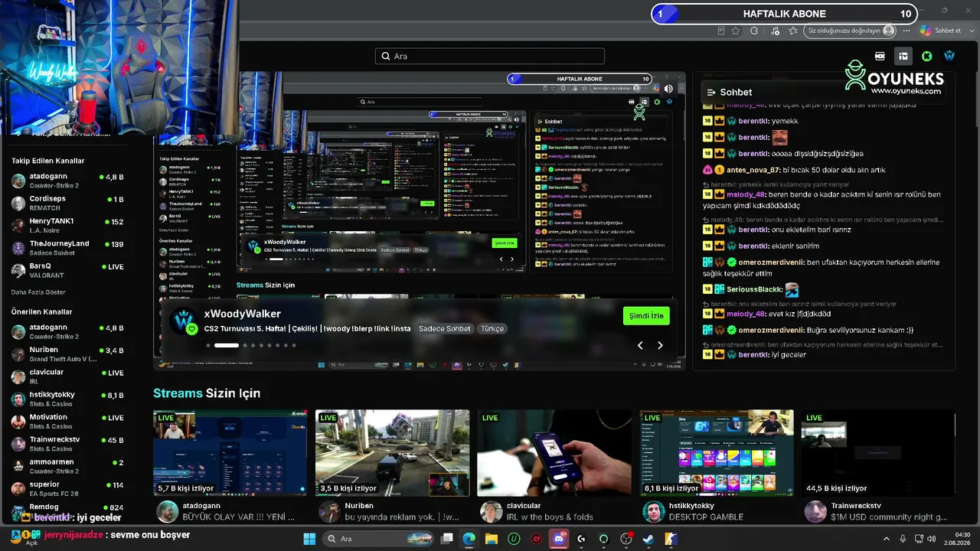
Task: Click the Ara search field at top
Action: coord(490,57)
